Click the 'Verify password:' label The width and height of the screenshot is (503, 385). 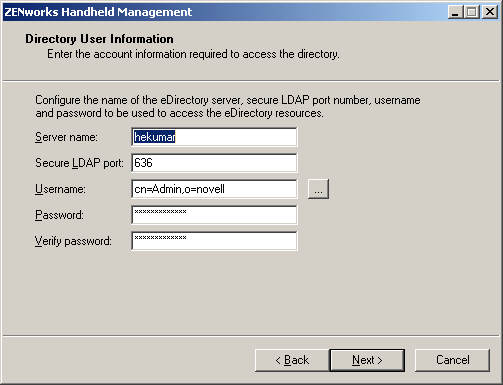[73, 241]
